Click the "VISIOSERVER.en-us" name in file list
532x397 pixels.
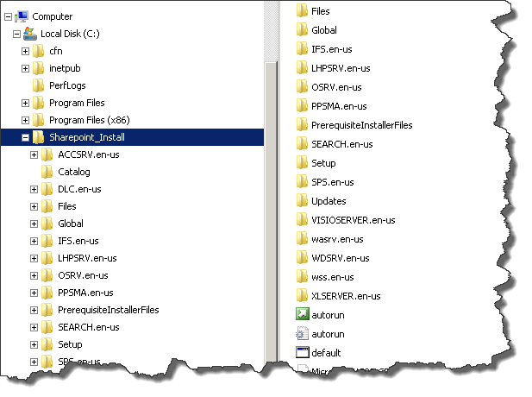coord(354,220)
